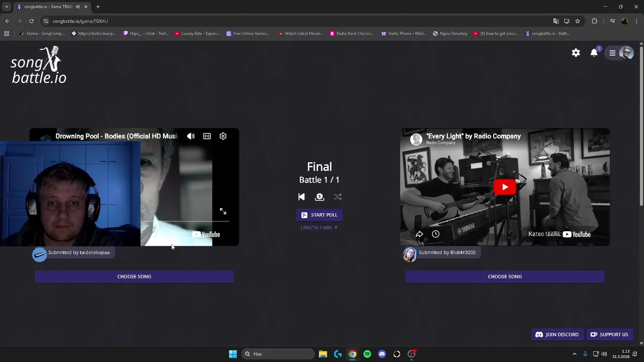This screenshot has width=644, height=362.
Task: Click browser back arrow
Action: click(x=7, y=21)
